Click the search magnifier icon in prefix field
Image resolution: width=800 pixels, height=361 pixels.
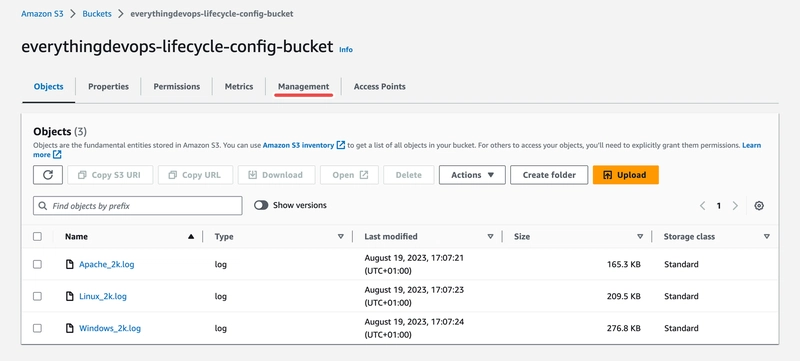tap(43, 206)
